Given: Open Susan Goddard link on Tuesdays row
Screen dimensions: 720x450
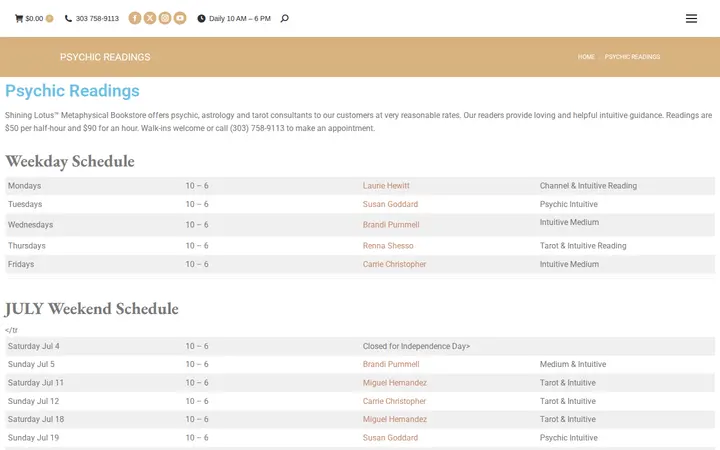Looking at the screenshot, I should [390, 204].
